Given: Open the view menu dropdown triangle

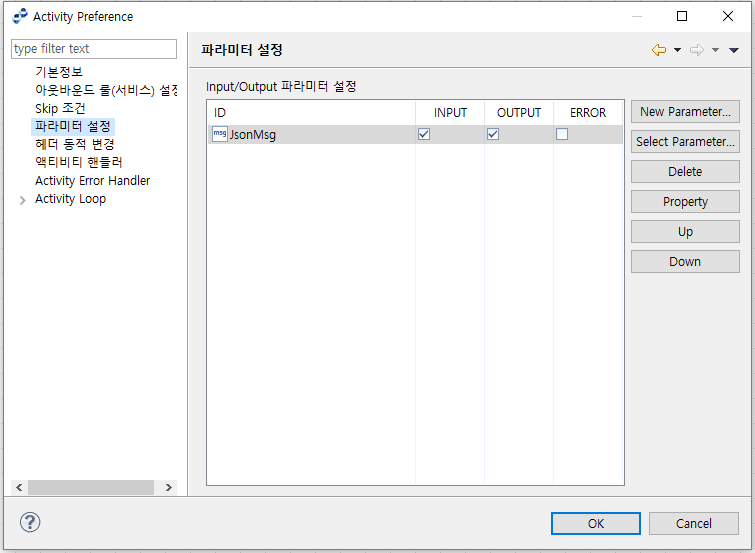Looking at the screenshot, I should coord(733,50).
